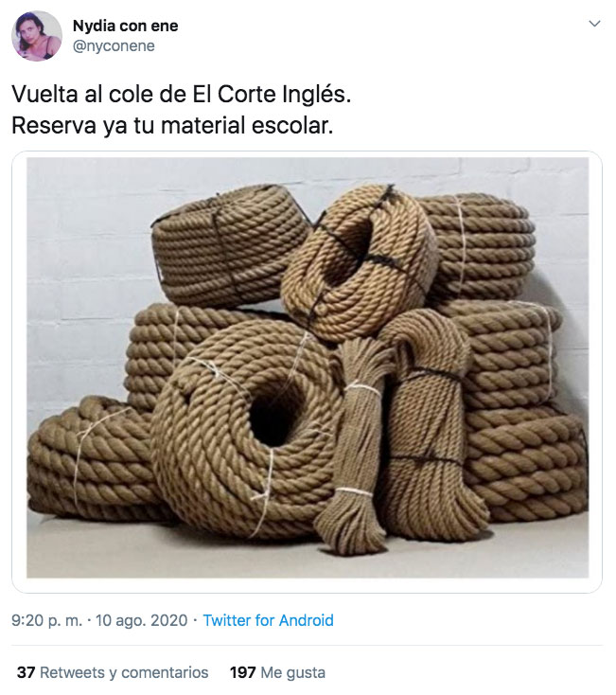The width and height of the screenshot is (616, 695).
Task: Select the line Reserva ya tu material escolar
Action: (172, 125)
